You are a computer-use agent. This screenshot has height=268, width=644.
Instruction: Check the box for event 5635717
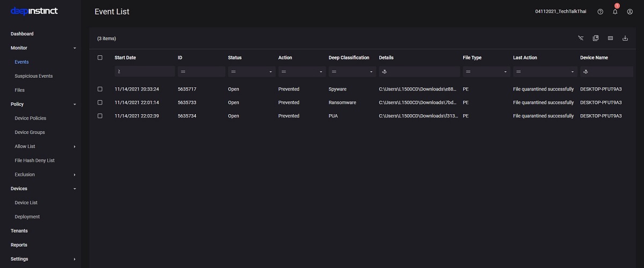(100, 88)
